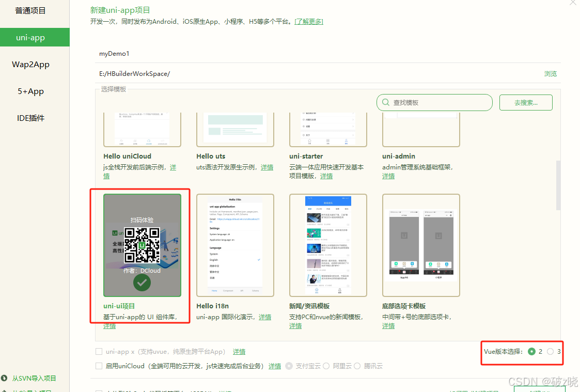Viewport: 580px width, 392px height.
Task: Select the 底部选项卡模板 template thumbnail
Action: pos(421,245)
